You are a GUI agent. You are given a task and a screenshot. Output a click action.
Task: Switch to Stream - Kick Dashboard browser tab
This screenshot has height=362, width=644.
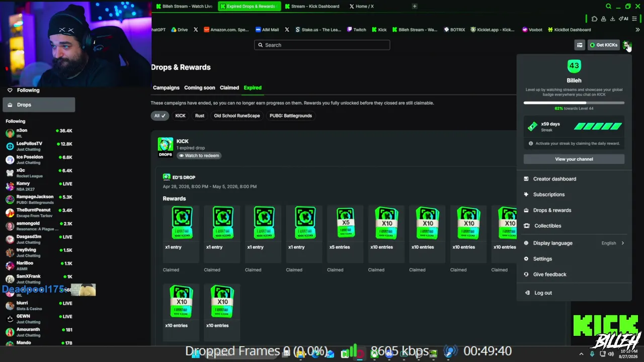(x=312, y=7)
